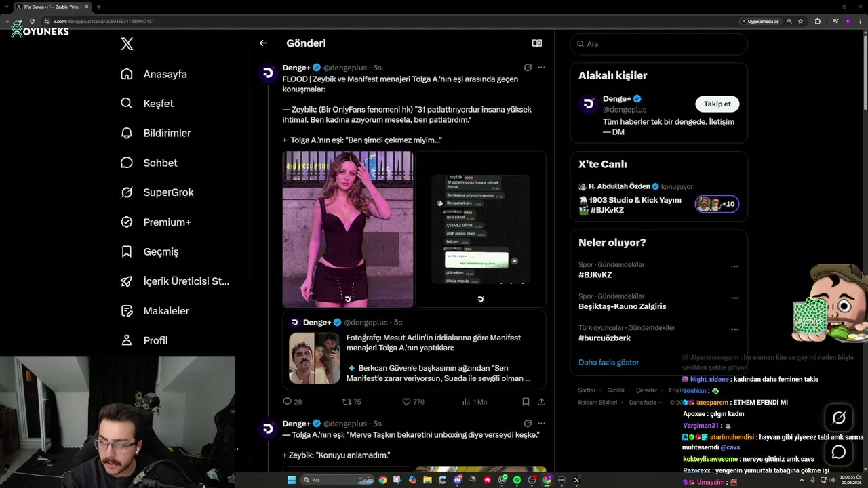Reload the page in the browser
The image size is (868, 488).
click(32, 21)
